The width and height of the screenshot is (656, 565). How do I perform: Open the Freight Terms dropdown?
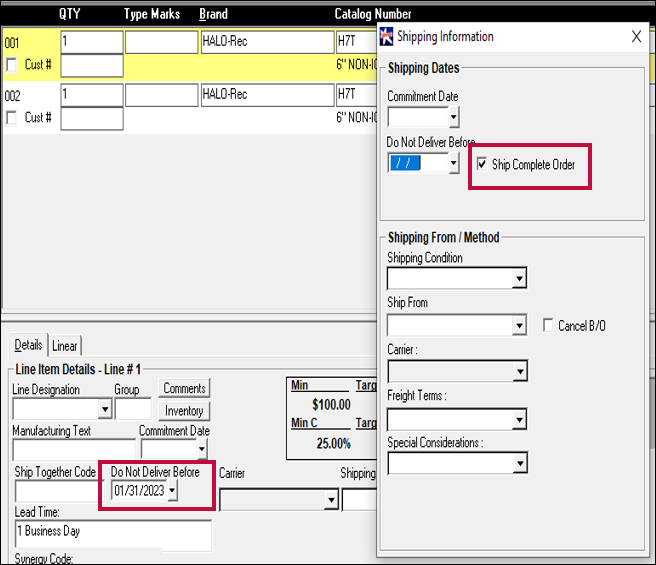(x=518, y=419)
